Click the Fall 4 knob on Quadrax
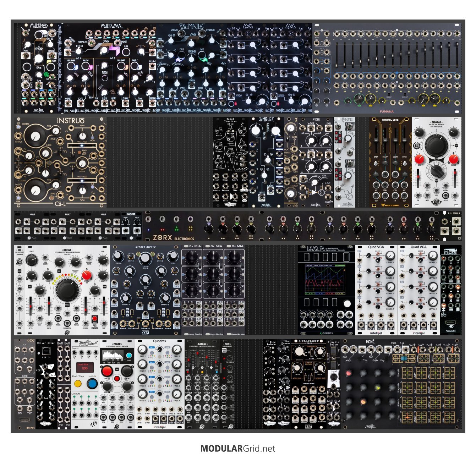This screenshot has height=456, width=476. coord(177,394)
